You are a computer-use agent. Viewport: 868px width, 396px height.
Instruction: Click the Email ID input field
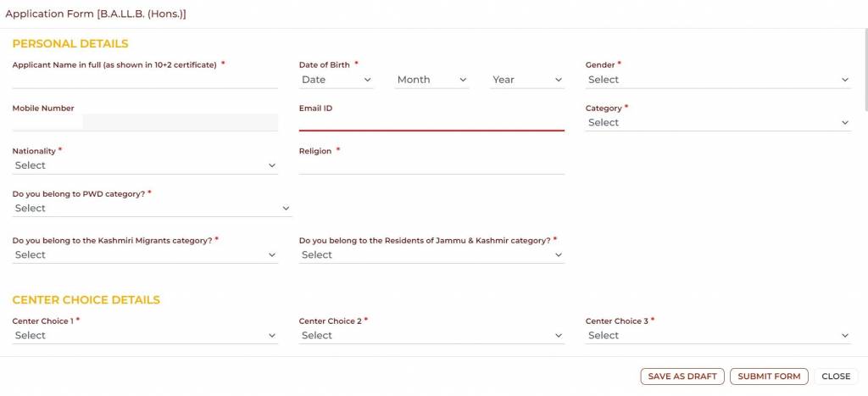(431, 123)
